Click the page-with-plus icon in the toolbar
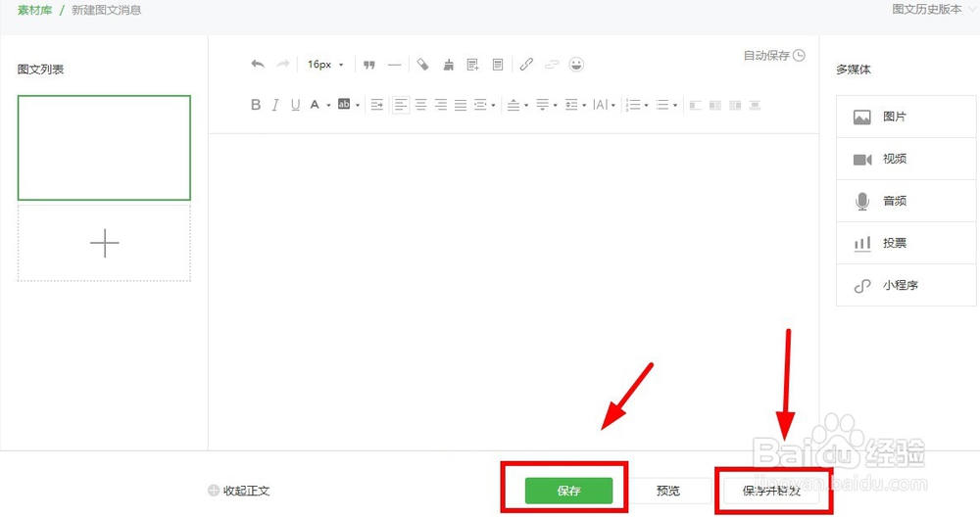 (473, 65)
